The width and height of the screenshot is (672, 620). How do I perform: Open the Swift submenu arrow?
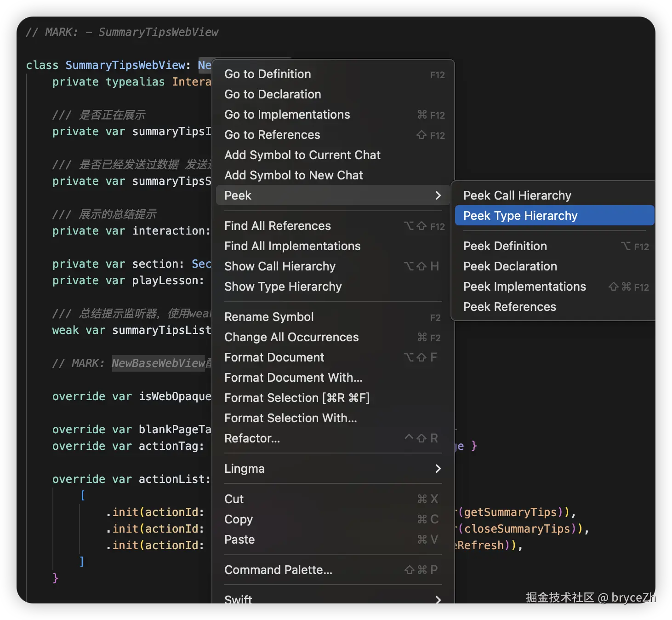click(x=438, y=599)
